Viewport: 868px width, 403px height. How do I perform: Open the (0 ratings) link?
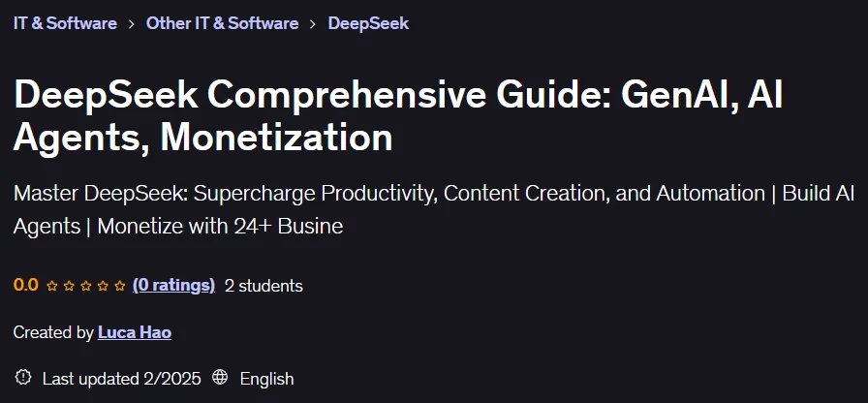pos(173,286)
